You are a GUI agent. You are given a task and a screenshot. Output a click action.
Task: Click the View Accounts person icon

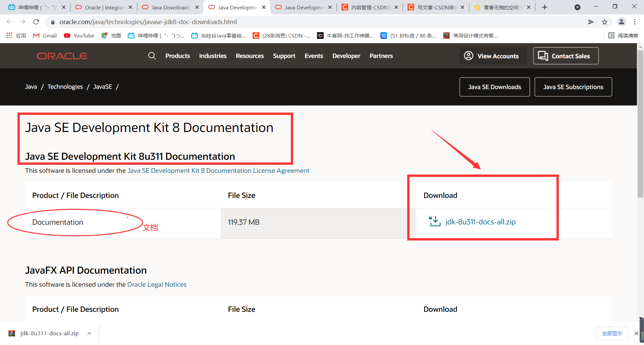point(469,56)
